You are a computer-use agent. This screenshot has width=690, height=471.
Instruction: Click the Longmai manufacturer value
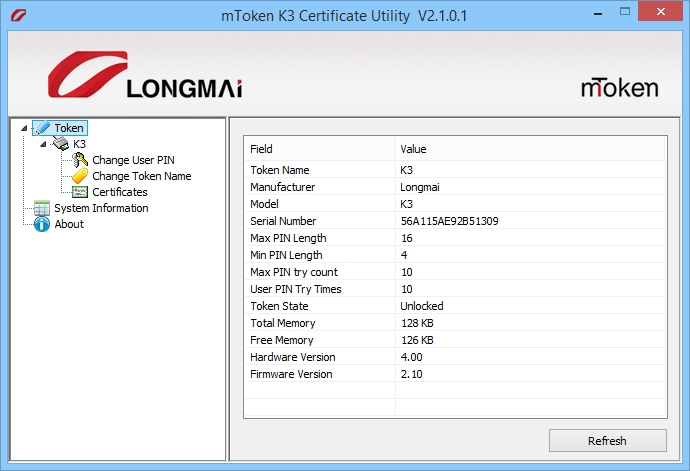pos(420,187)
